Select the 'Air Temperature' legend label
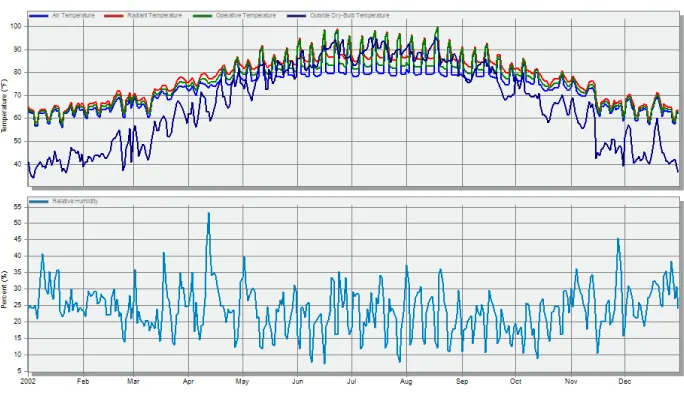The height and width of the screenshot is (398, 684). click(x=73, y=16)
